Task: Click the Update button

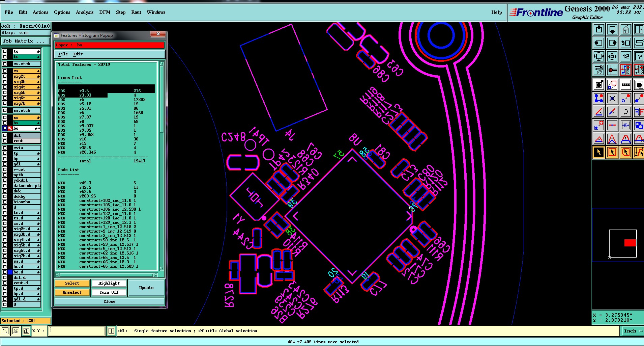Action: tap(146, 288)
